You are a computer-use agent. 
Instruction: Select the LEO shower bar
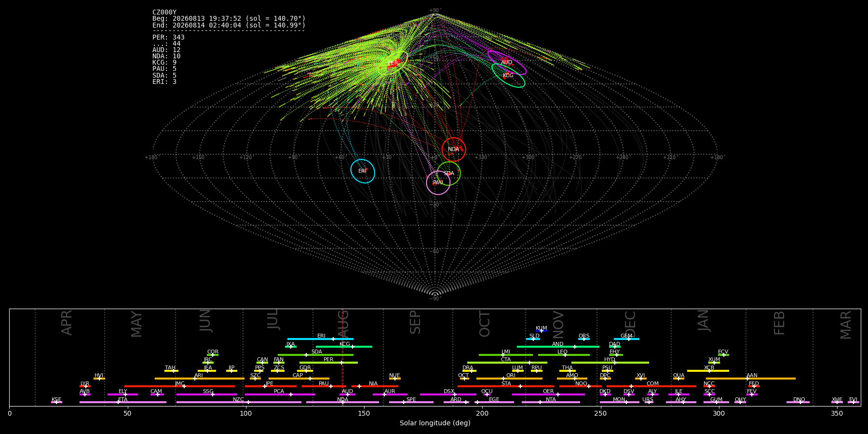point(564,355)
